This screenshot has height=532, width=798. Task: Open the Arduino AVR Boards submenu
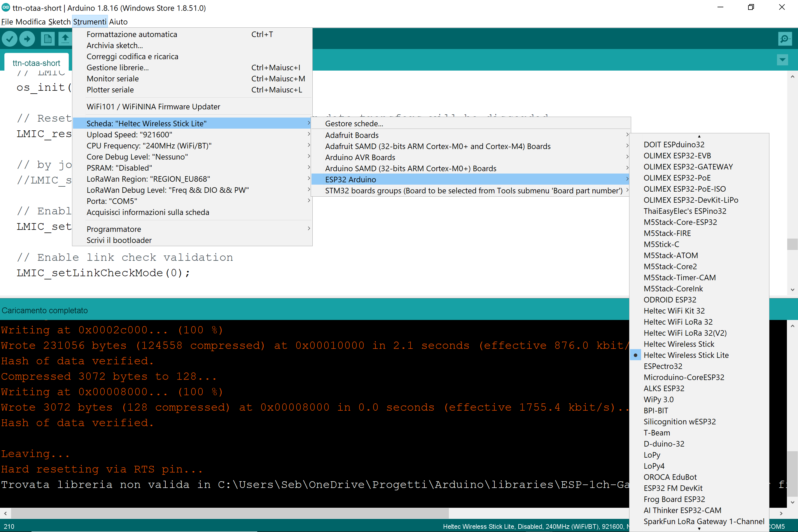click(470, 157)
